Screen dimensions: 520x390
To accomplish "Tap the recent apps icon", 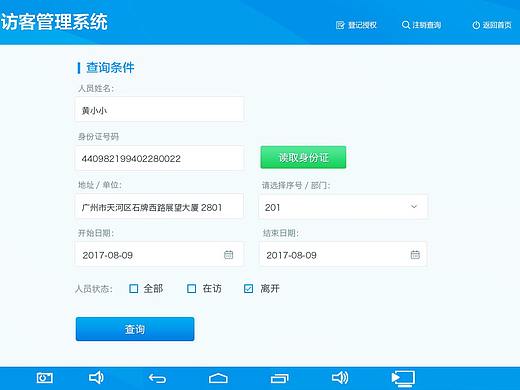I will click(280, 378).
